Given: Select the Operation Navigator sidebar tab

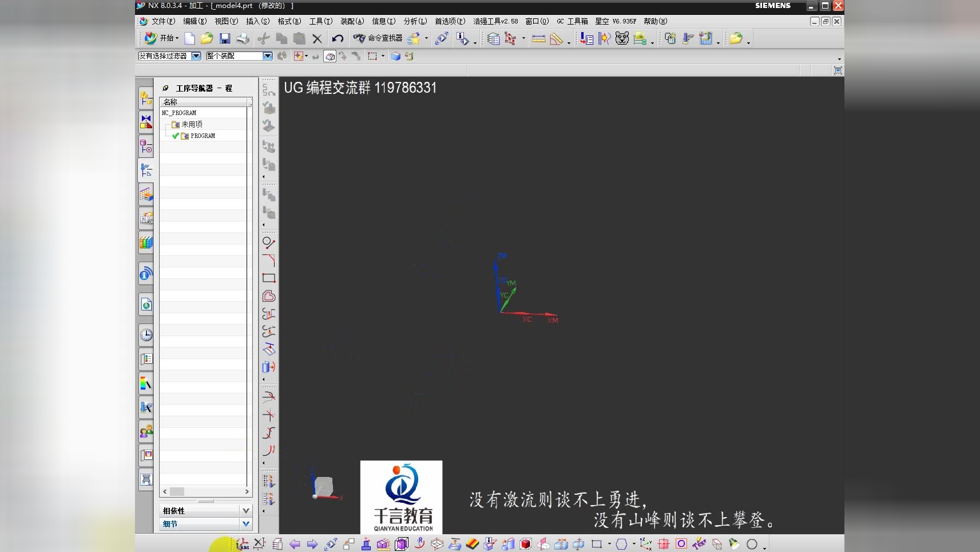Looking at the screenshot, I should 146,171.
